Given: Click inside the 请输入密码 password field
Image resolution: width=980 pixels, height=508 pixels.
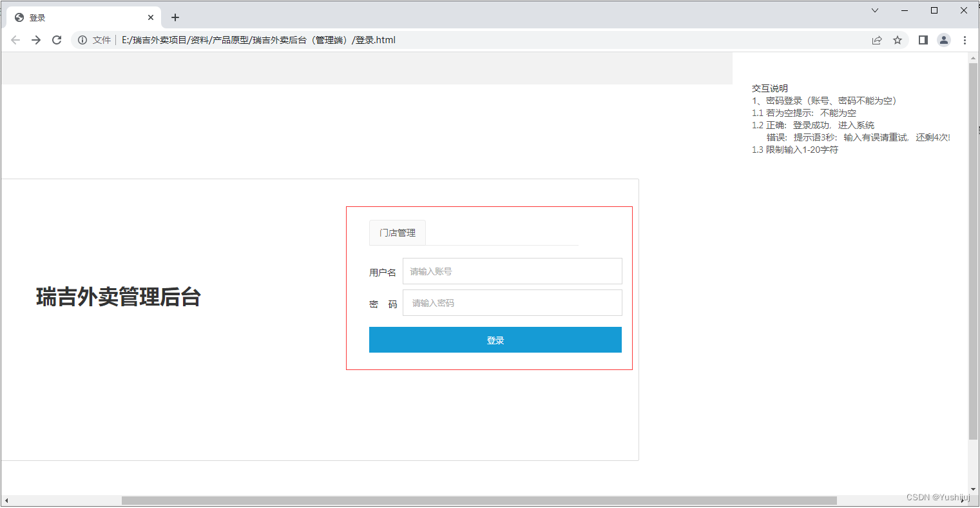Looking at the screenshot, I should click(512, 302).
